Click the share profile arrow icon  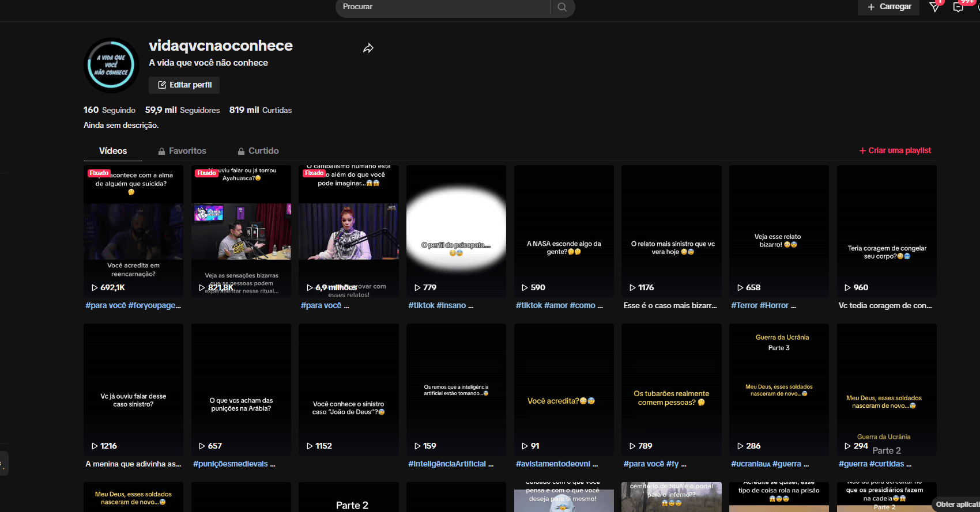click(x=368, y=48)
